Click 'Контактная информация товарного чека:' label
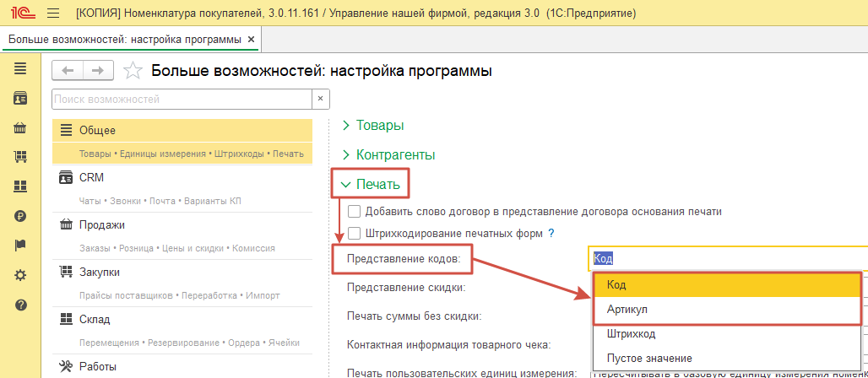868x378 pixels. tap(448, 345)
